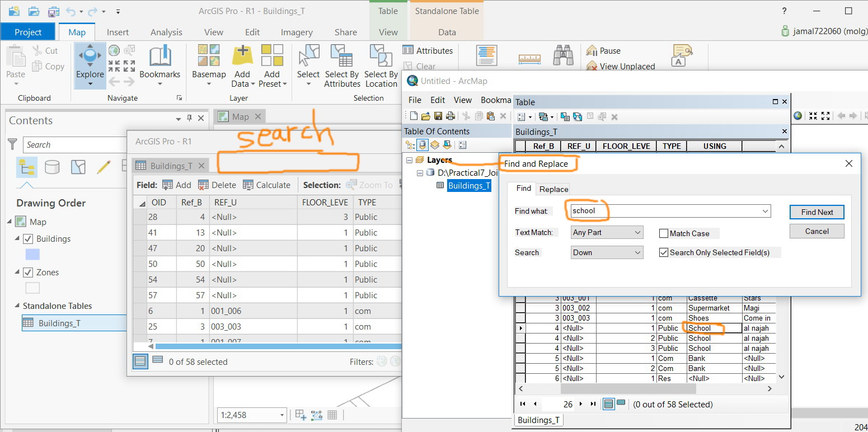Click the filter icon beside Contents search
The height and width of the screenshot is (432, 868).
coord(12,144)
